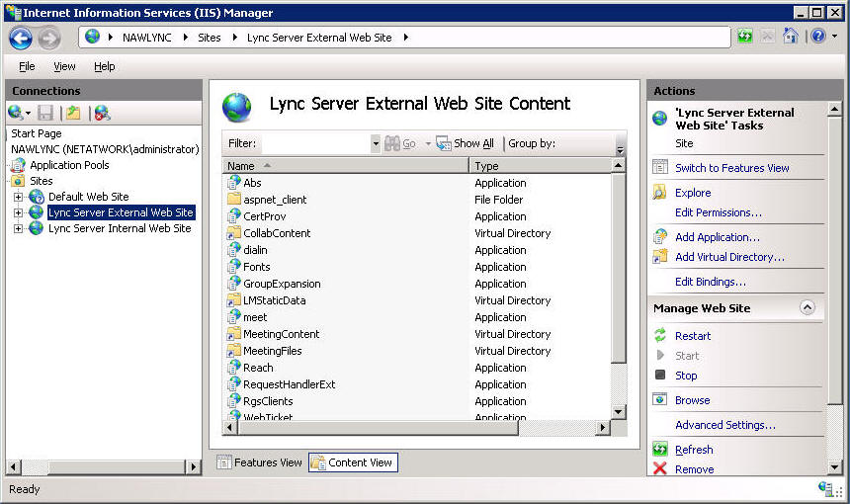Click the Switch to Features View link
850x504 pixels.
point(731,168)
